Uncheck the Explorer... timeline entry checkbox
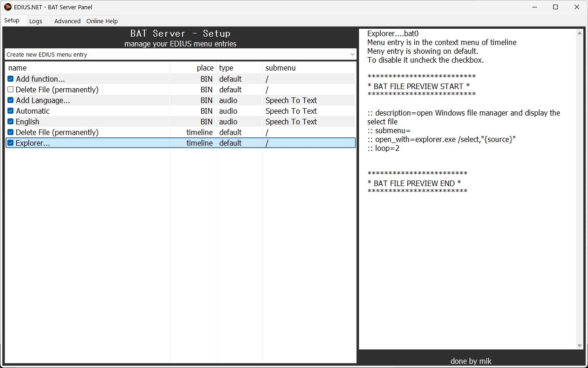The image size is (588, 368). pos(11,143)
